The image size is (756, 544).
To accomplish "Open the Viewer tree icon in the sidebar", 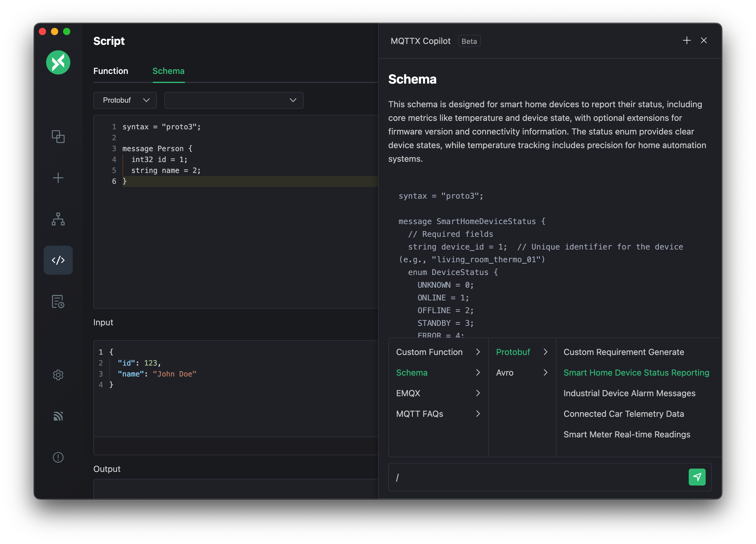I will click(x=58, y=219).
